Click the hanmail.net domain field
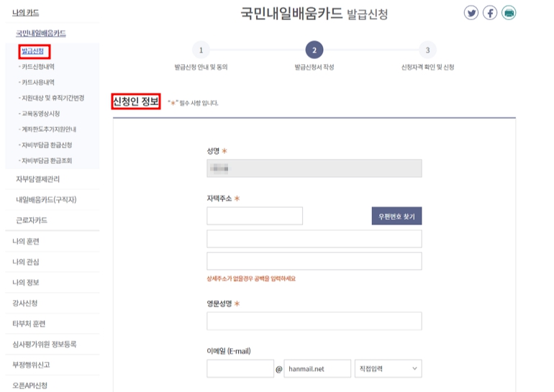The height and width of the screenshot is (392, 554). tap(317, 369)
